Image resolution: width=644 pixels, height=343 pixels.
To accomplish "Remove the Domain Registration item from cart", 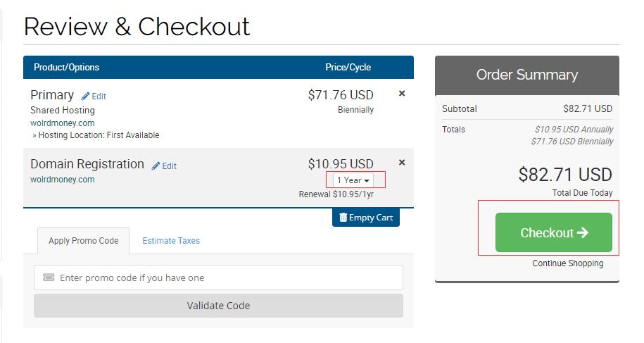I will (402, 162).
